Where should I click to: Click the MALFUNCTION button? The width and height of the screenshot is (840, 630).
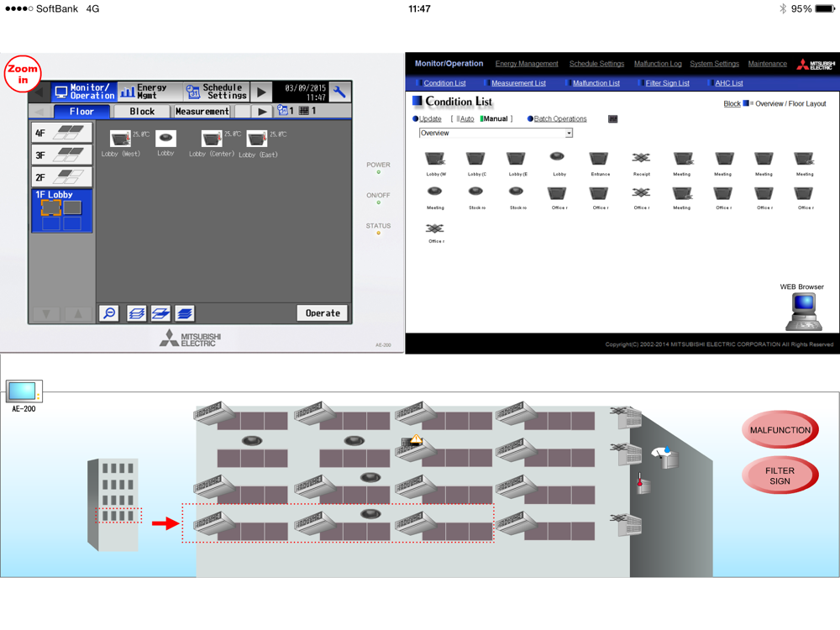[x=780, y=429]
